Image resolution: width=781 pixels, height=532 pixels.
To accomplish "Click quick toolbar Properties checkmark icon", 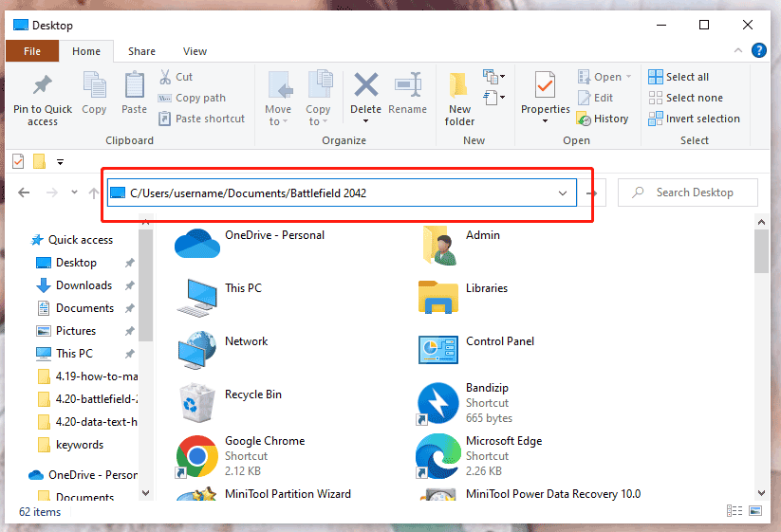I will click(18, 162).
